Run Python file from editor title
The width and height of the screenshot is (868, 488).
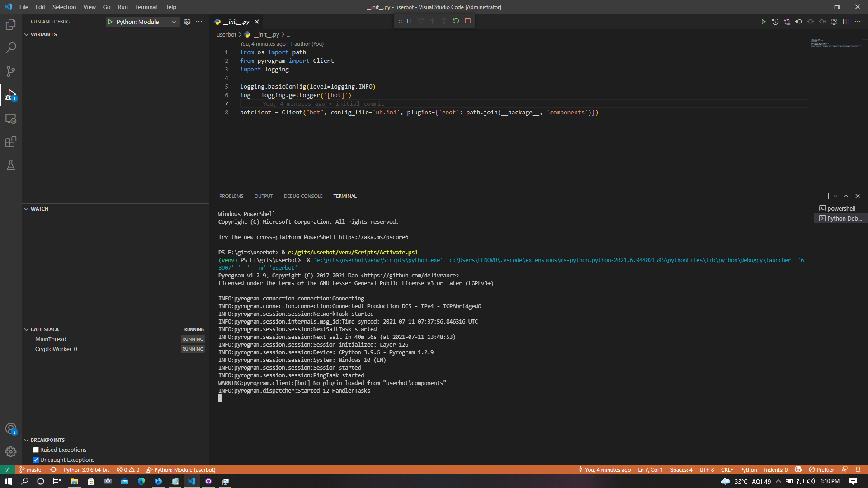point(763,22)
